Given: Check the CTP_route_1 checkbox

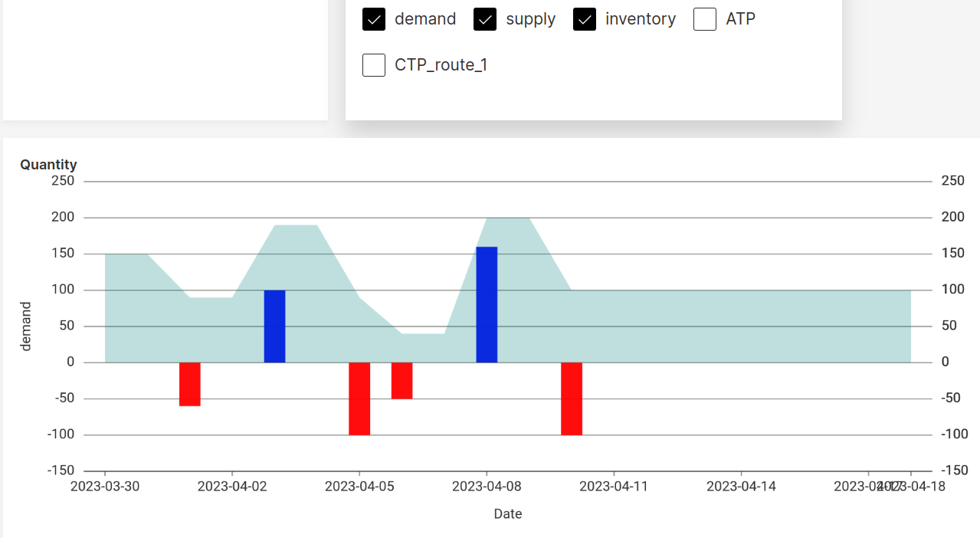Looking at the screenshot, I should 373,65.
